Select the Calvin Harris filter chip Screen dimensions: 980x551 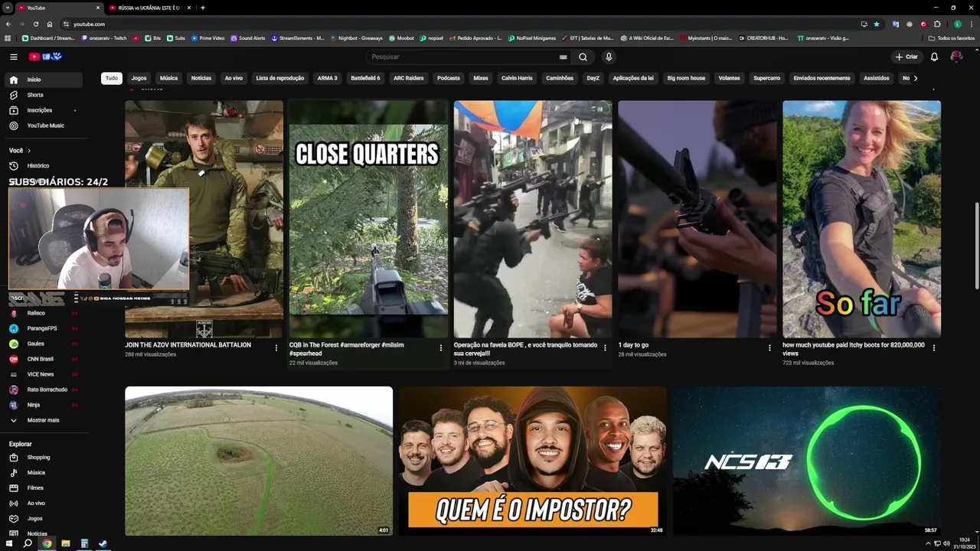[x=517, y=78]
